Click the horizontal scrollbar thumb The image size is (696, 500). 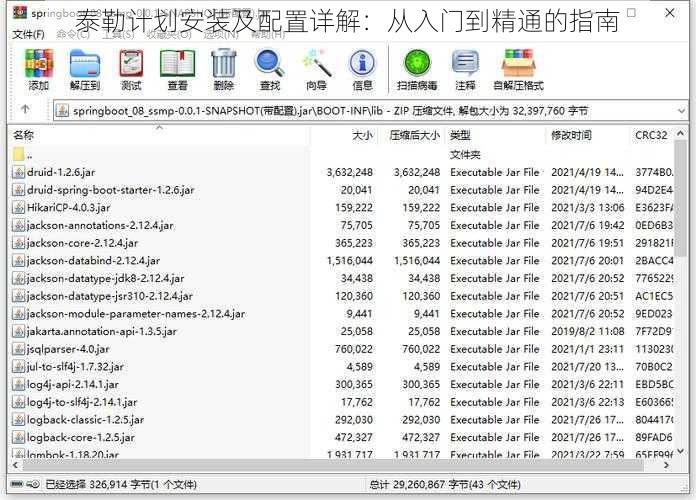(333, 465)
